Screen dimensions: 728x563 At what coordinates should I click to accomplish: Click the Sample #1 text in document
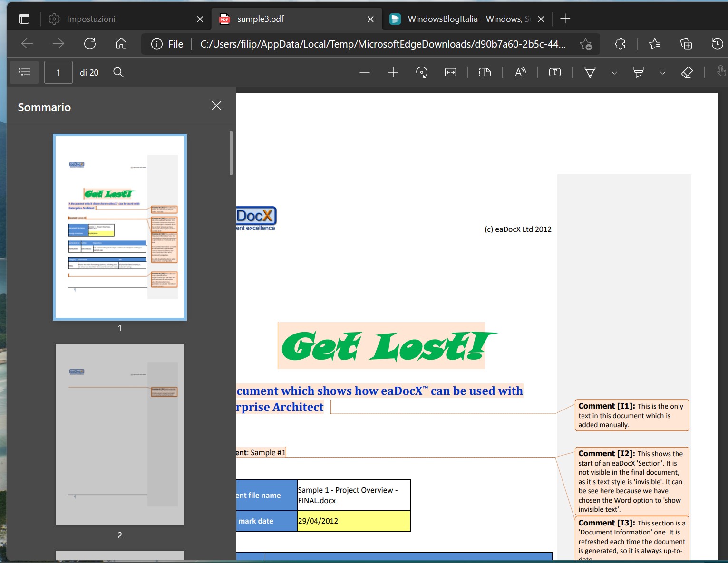click(268, 452)
